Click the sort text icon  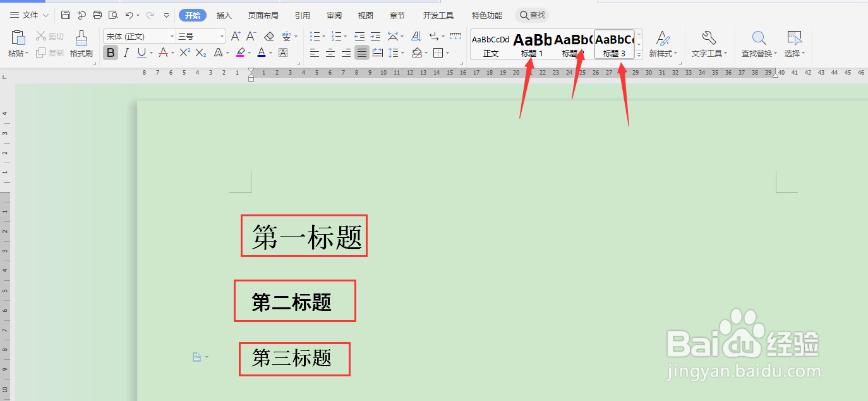click(x=416, y=36)
